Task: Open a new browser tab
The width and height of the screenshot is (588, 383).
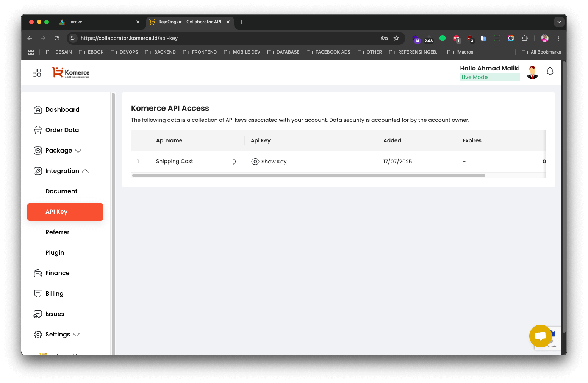Action: coord(242,22)
